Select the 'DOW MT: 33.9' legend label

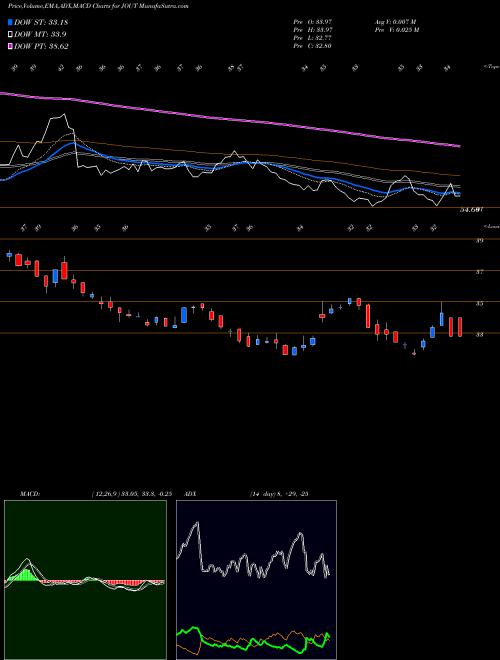[40, 35]
